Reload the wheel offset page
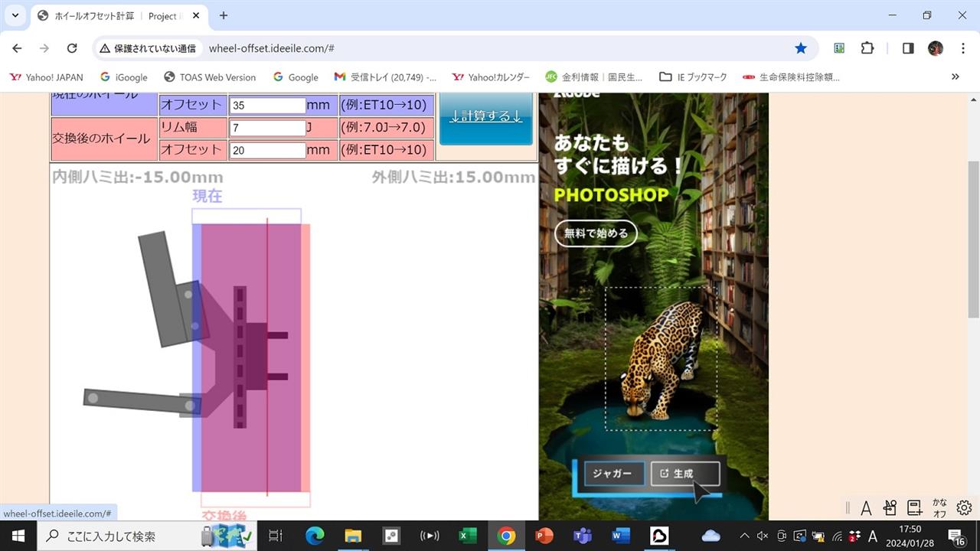The width and height of the screenshot is (980, 551). [72, 48]
